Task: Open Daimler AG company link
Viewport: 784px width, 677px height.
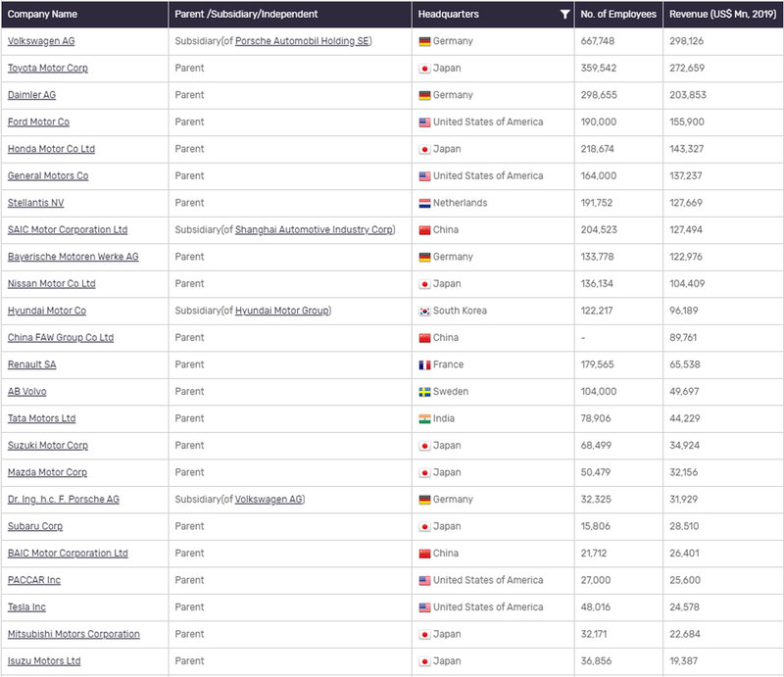Action: coord(31,95)
